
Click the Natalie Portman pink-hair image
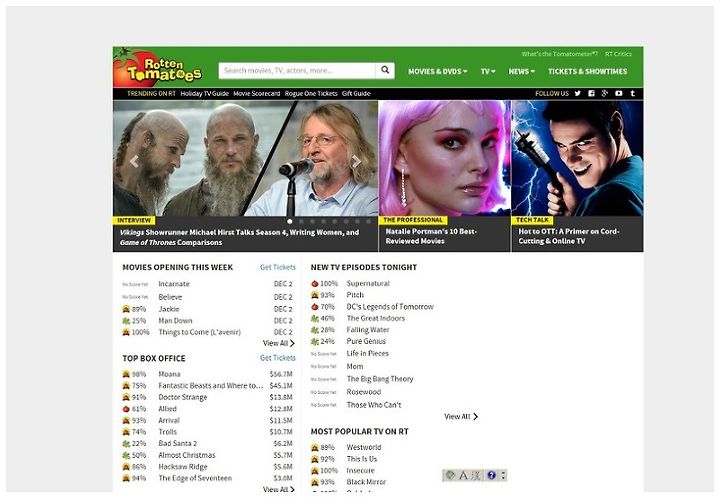[444, 158]
